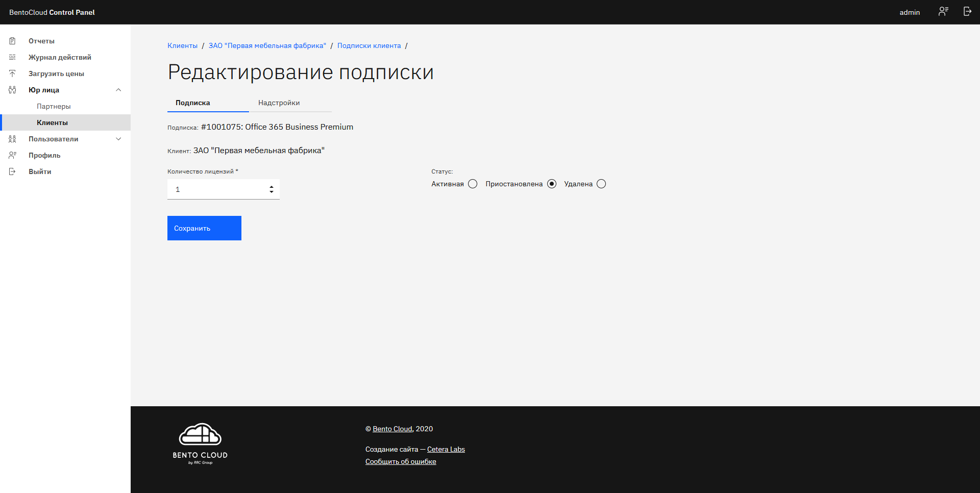Click the Юр лица sidebar icon

tap(12, 90)
